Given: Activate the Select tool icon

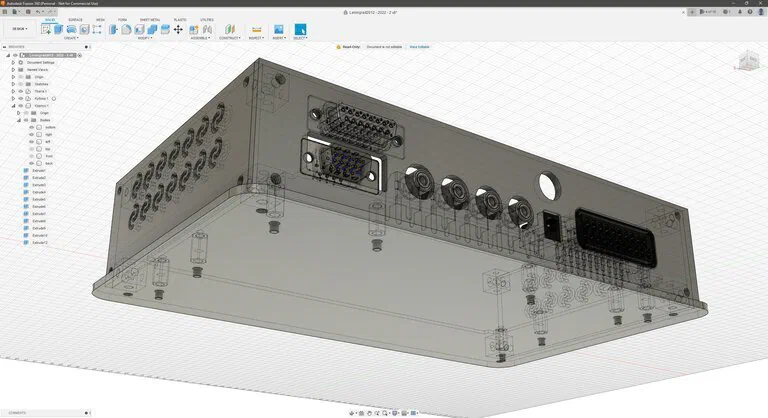Looking at the screenshot, I should coord(300,29).
